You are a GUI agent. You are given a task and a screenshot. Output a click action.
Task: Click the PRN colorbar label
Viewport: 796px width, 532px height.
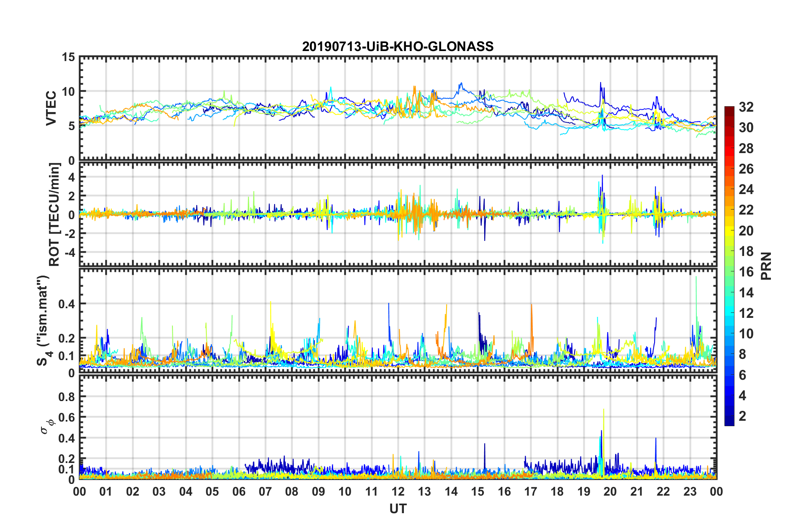(766, 266)
